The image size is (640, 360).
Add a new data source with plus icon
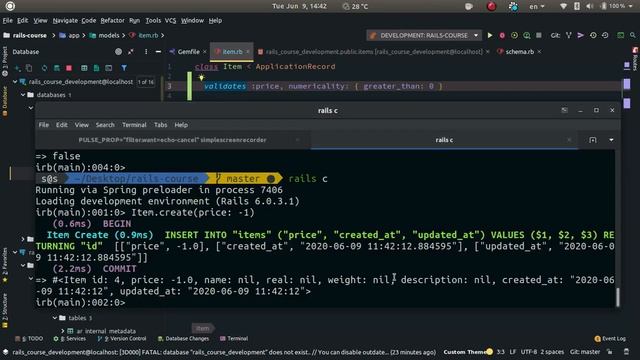pyautogui.click(x=17, y=68)
